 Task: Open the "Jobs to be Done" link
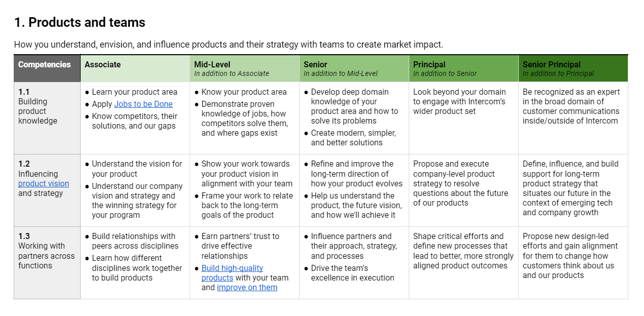click(x=144, y=104)
